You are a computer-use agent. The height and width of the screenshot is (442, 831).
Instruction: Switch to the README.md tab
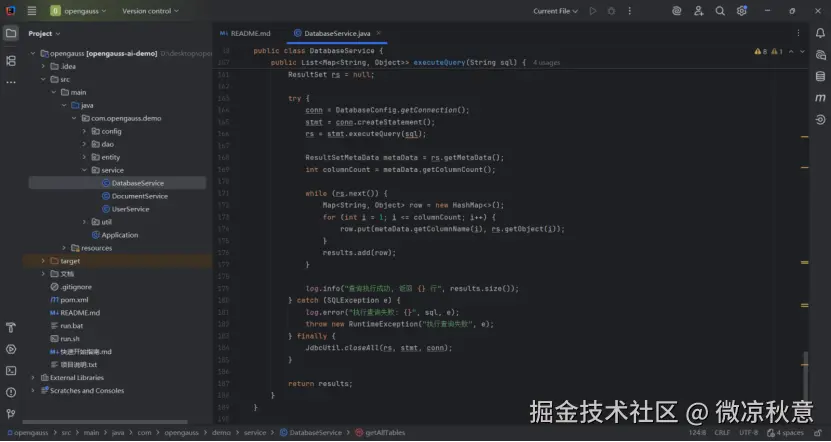(x=245, y=33)
